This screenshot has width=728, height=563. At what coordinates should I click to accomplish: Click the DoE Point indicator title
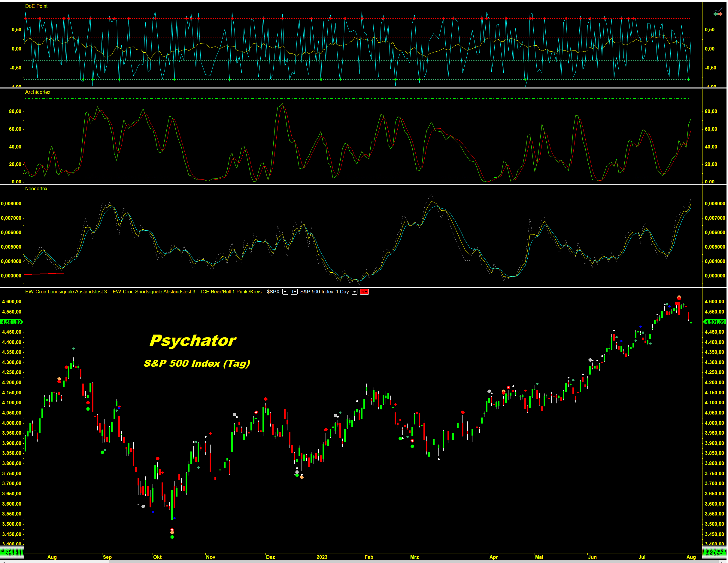36,6
